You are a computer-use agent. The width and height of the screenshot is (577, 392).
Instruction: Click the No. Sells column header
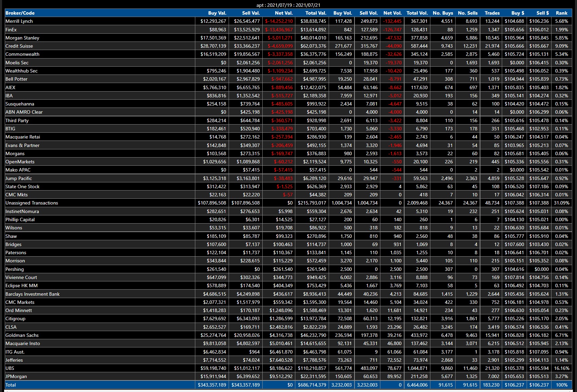467,13
